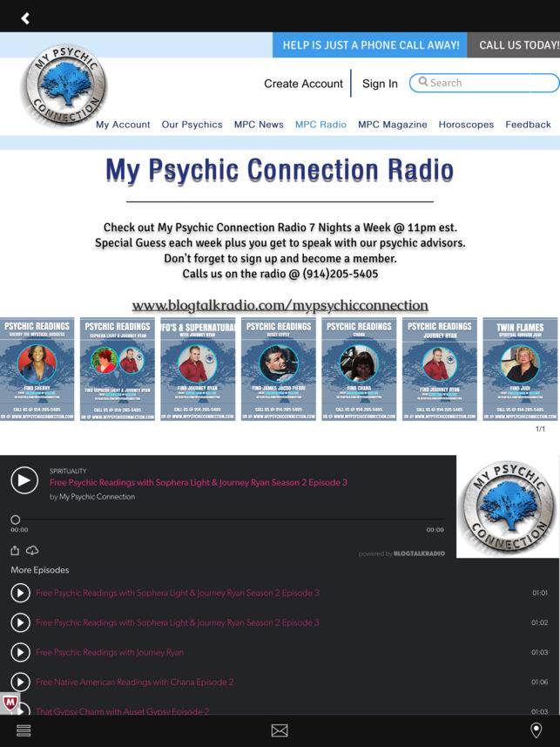Image resolution: width=560 pixels, height=747 pixels.
Task: Open Feedback page
Action: (x=528, y=125)
